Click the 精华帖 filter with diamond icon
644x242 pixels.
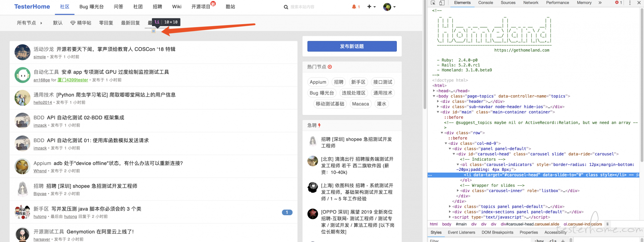(81, 23)
